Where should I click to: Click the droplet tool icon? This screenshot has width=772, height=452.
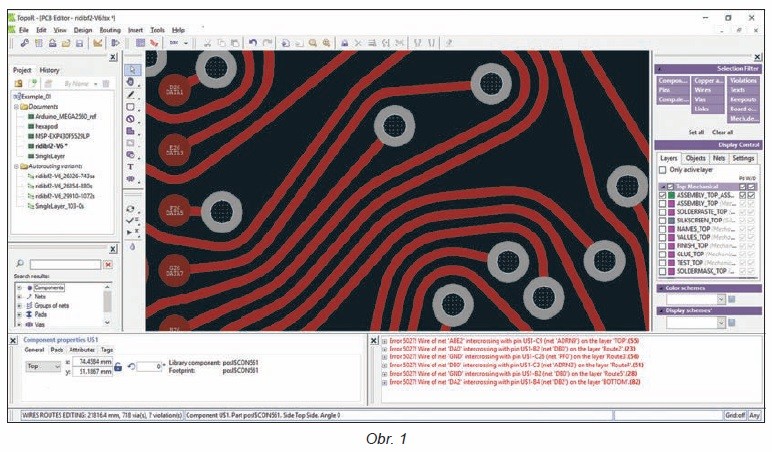tap(132, 247)
